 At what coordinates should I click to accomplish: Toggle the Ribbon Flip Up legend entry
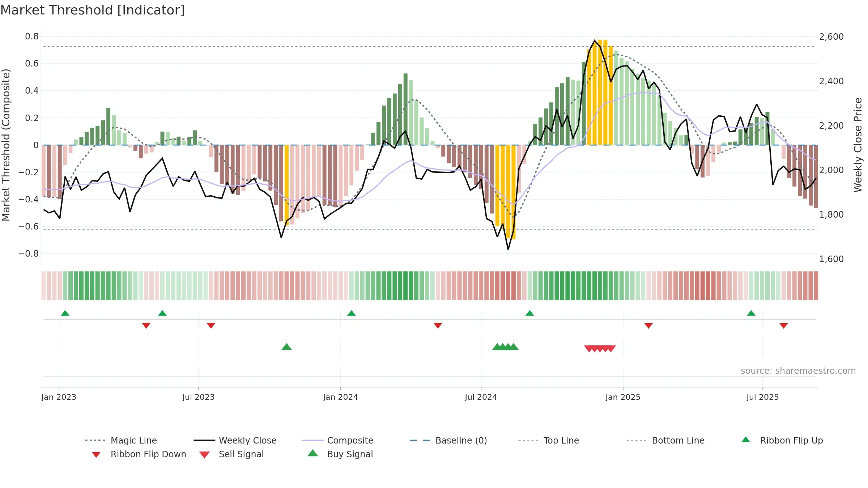tap(782, 440)
